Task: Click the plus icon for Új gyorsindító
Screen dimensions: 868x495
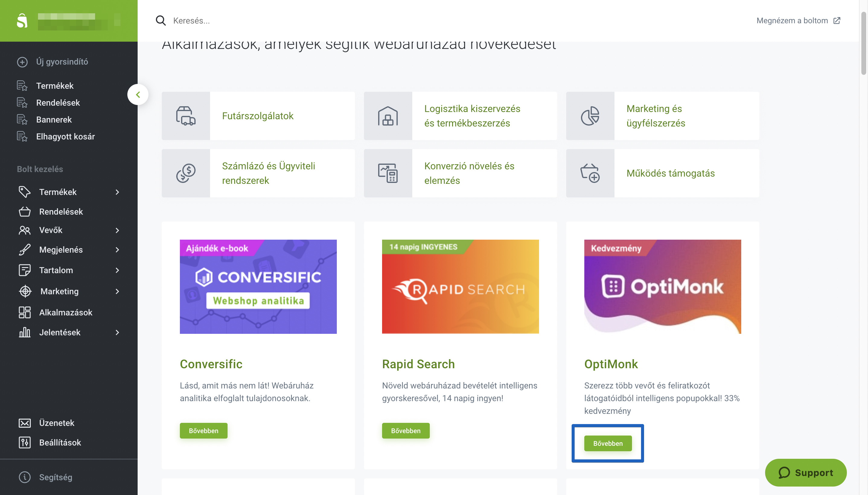Action: pyautogui.click(x=22, y=62)
